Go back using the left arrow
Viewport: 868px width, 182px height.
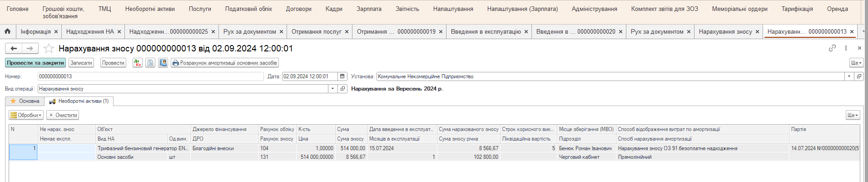tap(14, 48)
